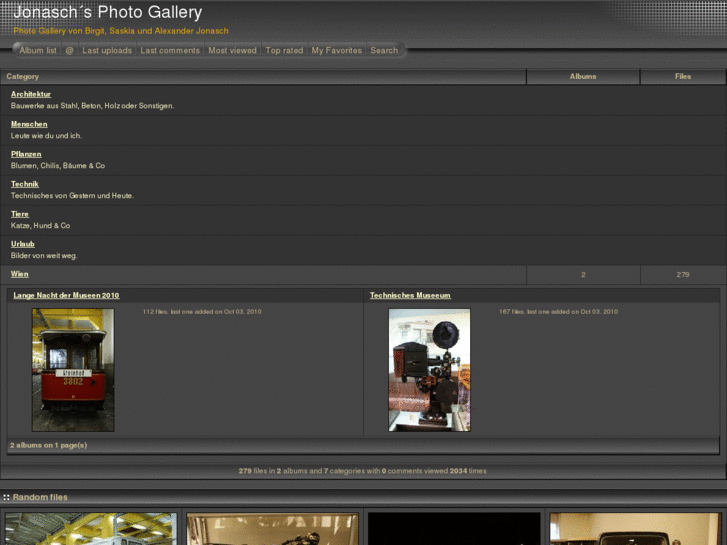Open the Urlaub category

[x=23, y=244]
